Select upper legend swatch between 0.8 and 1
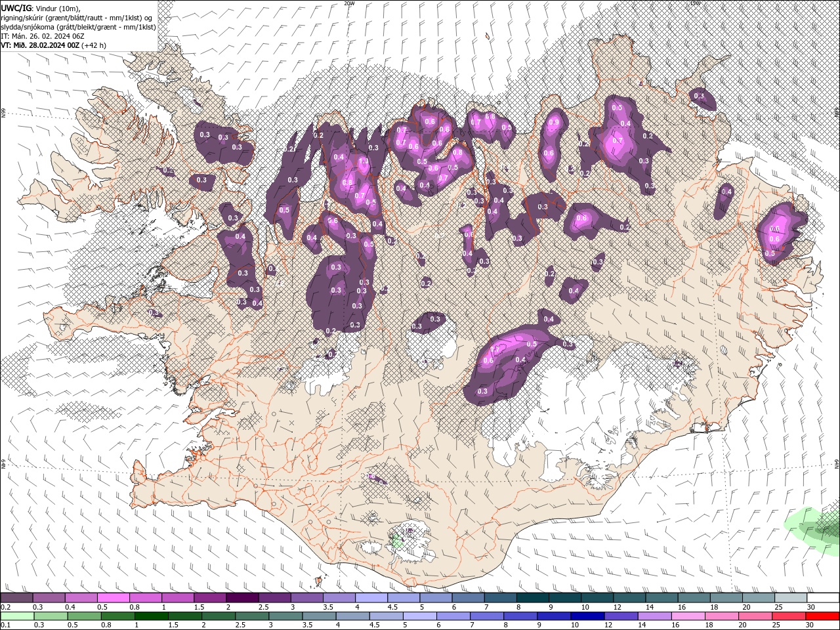This screenshot has width=840, height=630. click(x=145, y=598)
